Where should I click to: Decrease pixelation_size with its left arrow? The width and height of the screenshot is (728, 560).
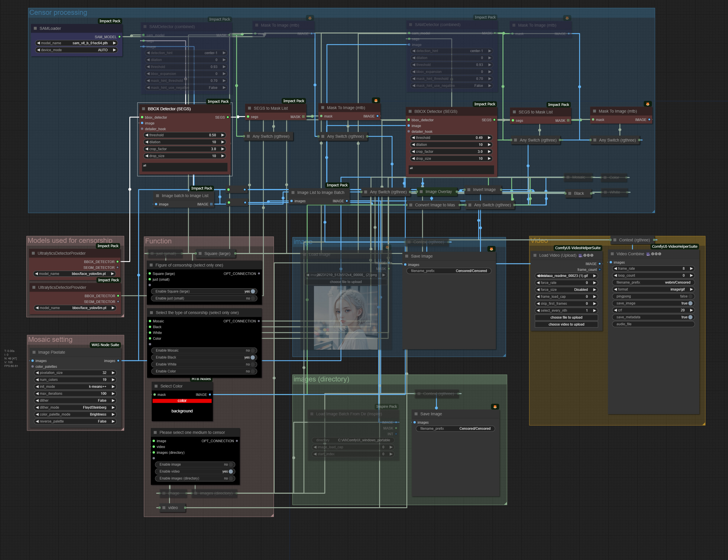37,373
